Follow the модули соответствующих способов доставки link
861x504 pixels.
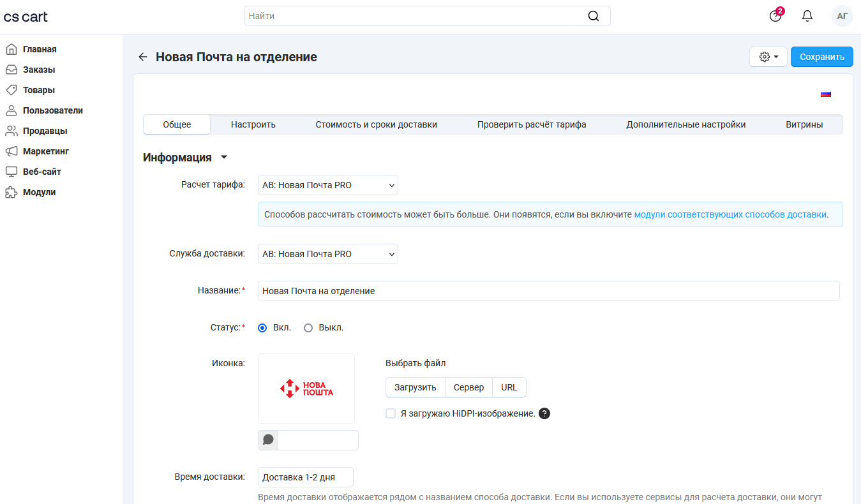[x=730, y=215]
